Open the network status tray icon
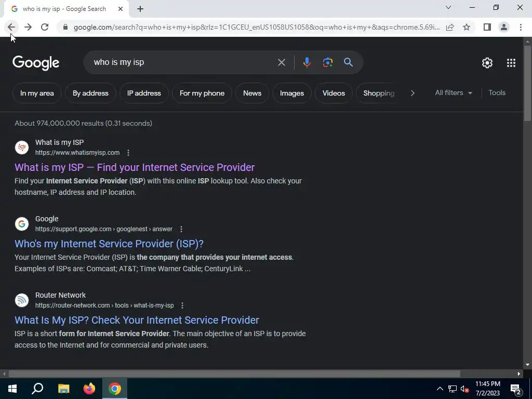 pos(453,389)
